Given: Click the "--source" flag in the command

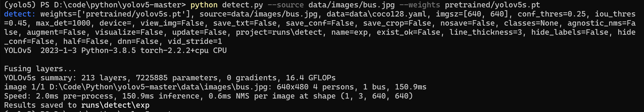Looking at the screenshot, I should click(x=285, y=5).
